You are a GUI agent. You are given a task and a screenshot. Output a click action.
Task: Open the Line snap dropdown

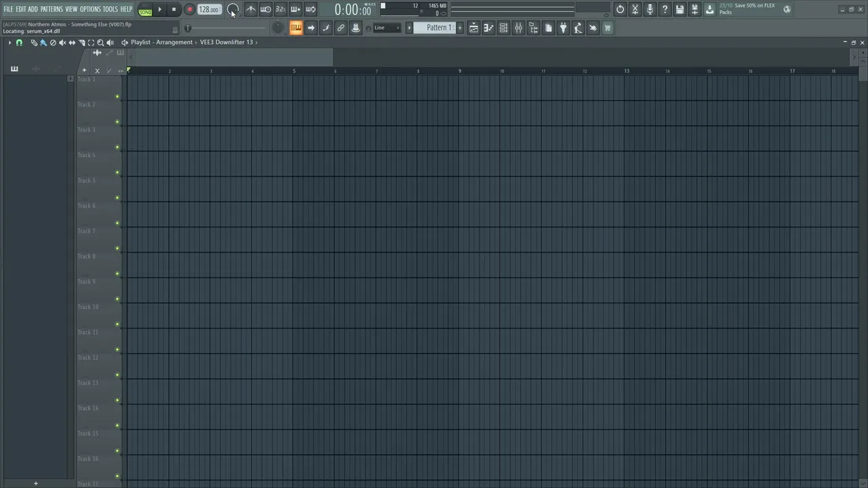387,28
